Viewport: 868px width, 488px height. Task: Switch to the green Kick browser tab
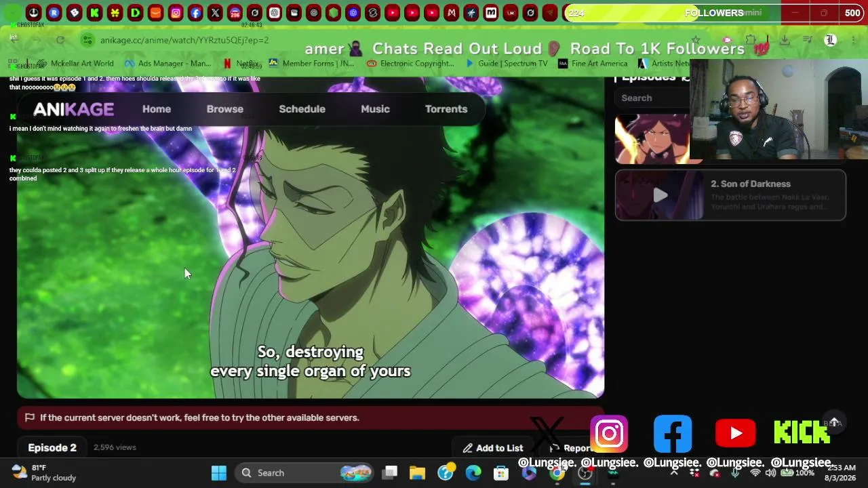pyautogui.click(x=94, y=13)
